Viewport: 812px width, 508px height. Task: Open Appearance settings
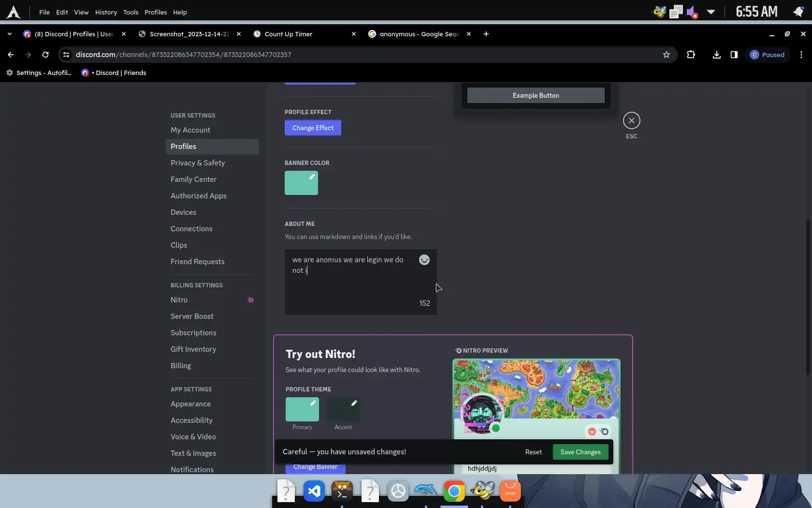[x=212, y=404]
